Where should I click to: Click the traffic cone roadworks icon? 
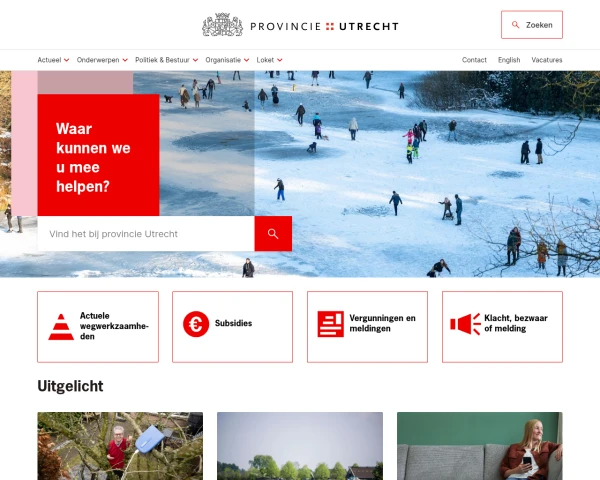pyautogui.click(x=61, y=327)
